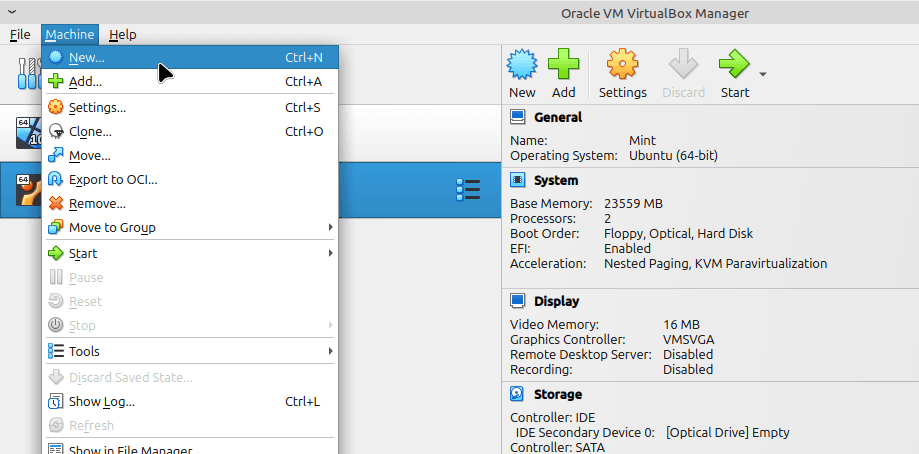The height and width of the screenshot is (454, 919).
Task: Open the File menu
Action: tap(20, 35)
